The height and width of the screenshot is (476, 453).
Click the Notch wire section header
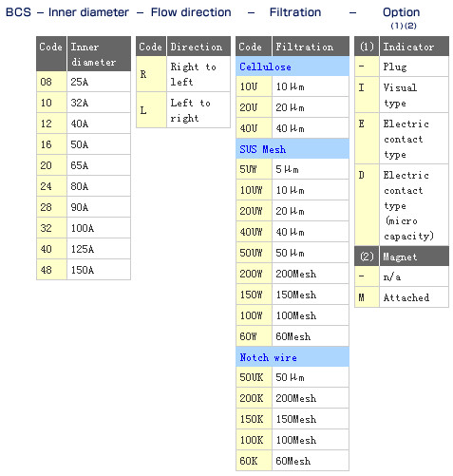click(x=293, y=357)
